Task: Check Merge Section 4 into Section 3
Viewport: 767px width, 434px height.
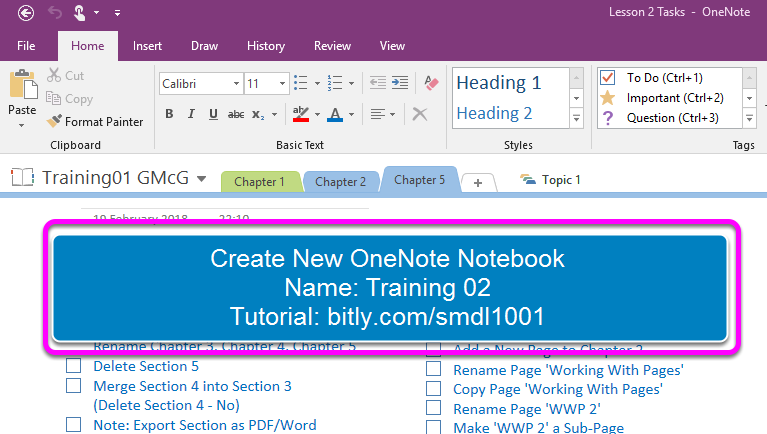Action: tap(73, 386)
